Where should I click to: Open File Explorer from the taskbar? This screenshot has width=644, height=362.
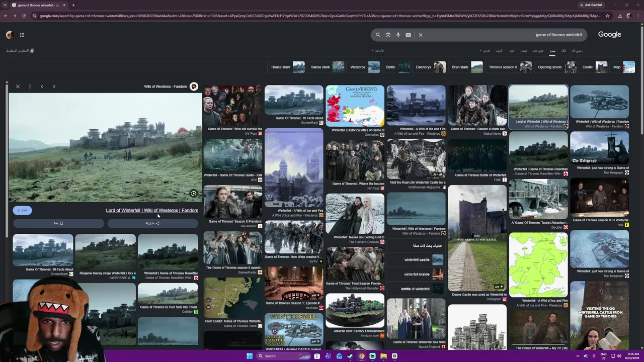pyautogui.click(x=383, y=356)
